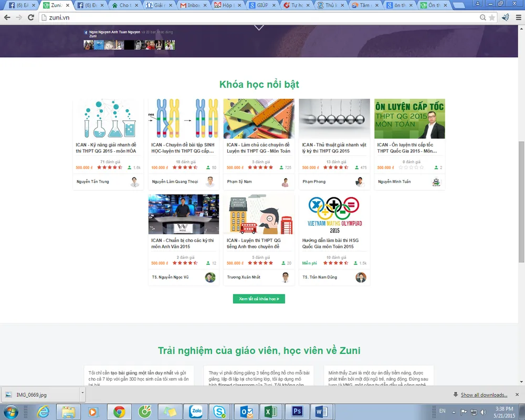The width and height of the screenshot is (525, 420).
Task: Click the bird extension icon in toolbar
Action: tap(506, 17)
